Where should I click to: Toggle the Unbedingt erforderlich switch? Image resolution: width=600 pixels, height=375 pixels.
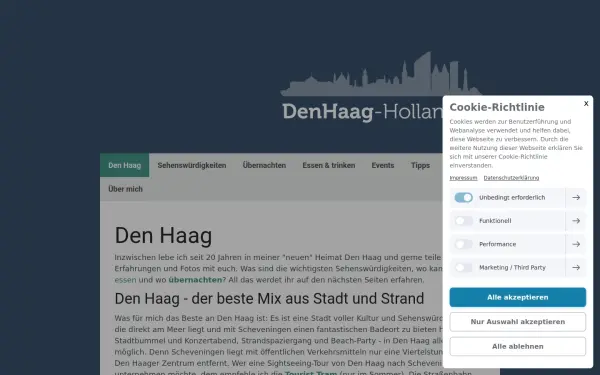pos(463,197)
